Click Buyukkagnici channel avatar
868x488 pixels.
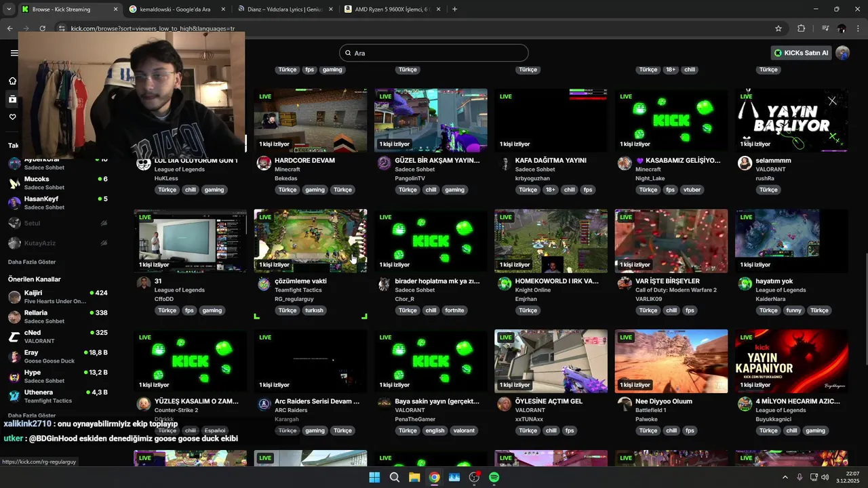point(745,404)
